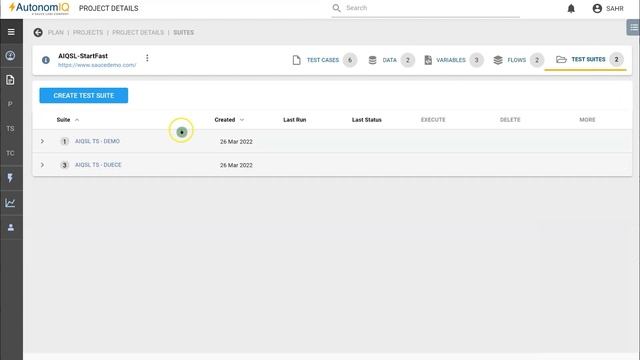Click the AutonomIQ logo
640x360 pixels.
(x=39, y=8)
